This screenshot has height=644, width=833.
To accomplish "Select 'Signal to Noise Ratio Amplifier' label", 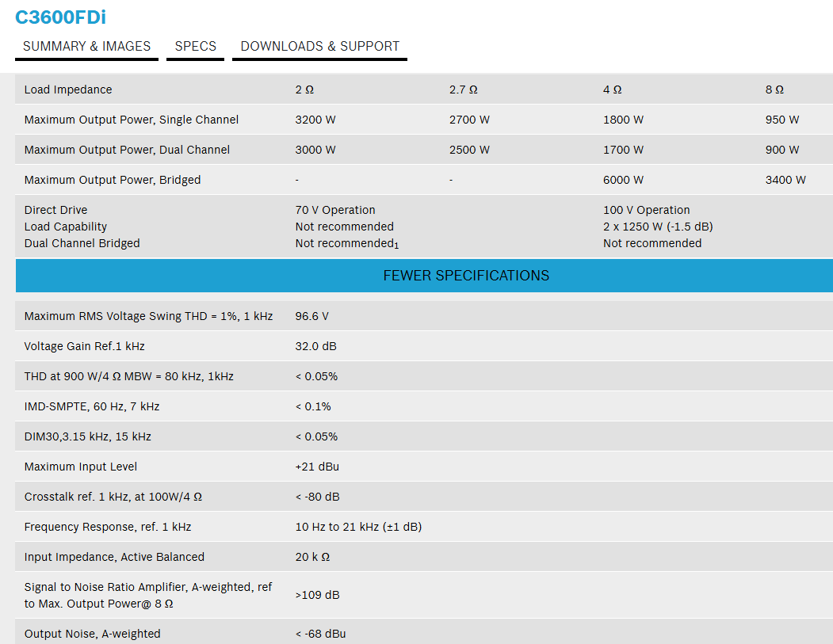I will click(148, 595).
